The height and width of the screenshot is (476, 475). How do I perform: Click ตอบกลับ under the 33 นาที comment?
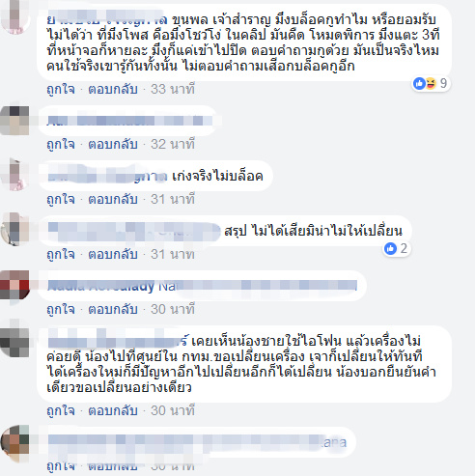[x=113, y=89]
